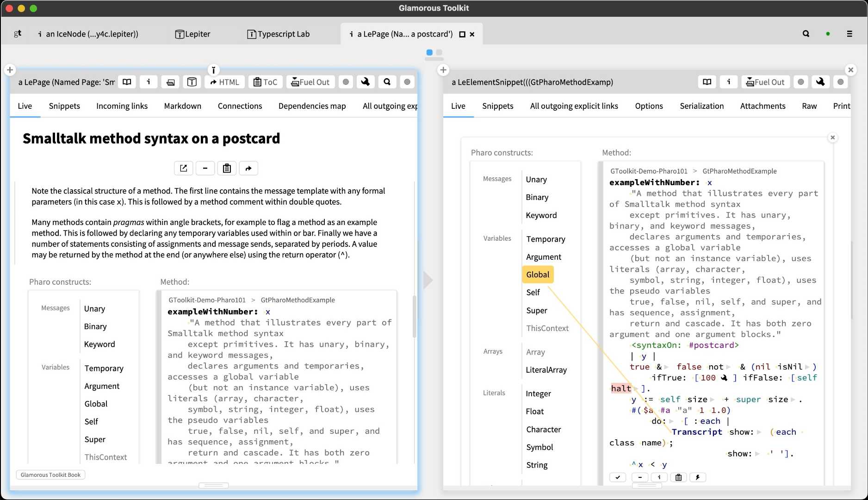The image size is (868, 500).
Task: Expand the triangle after 'false not' in the code
Action: click(728, 367)
